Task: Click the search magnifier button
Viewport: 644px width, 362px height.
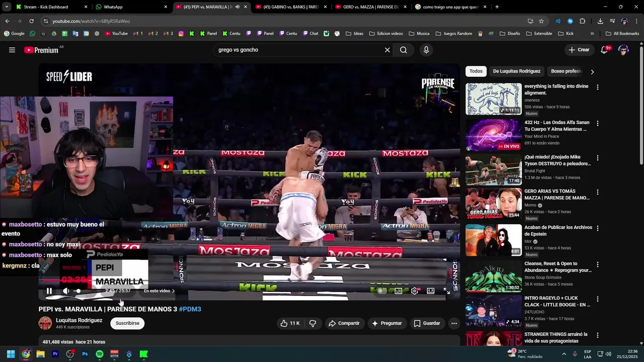Action: click(x=404, y=50)
